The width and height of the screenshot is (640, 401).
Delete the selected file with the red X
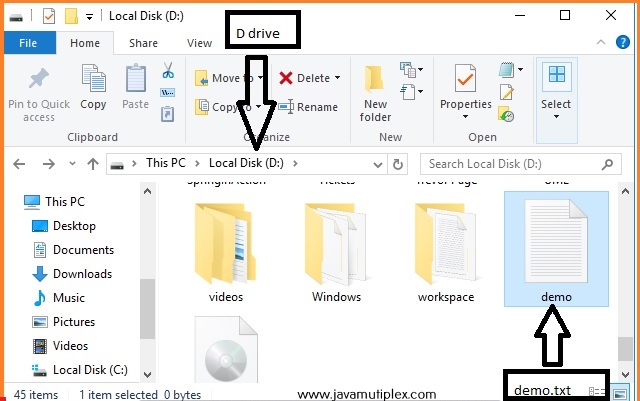tap(286, 78)
